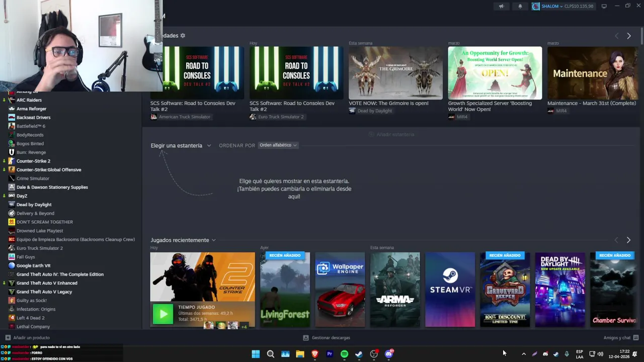The width and height of the screenshot is (644, 362).
Task: Open Graveyard Keeper game cover
Action: click(505, 290)
